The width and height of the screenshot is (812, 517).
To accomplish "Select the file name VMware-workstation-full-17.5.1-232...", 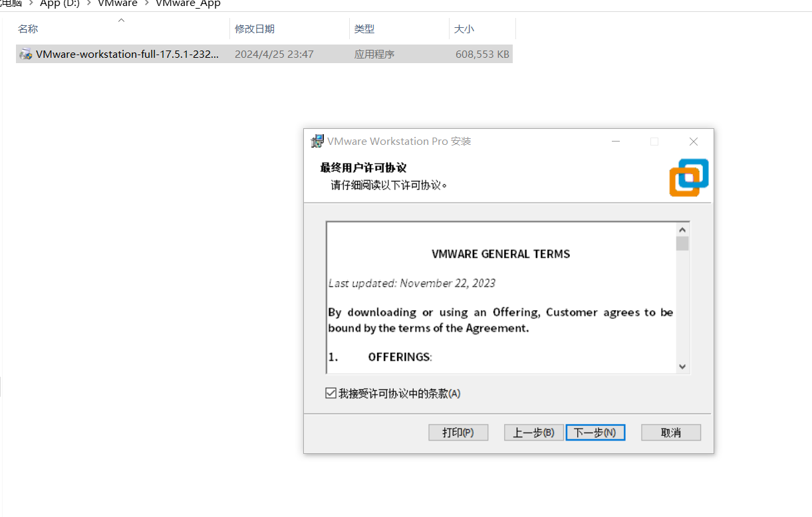I will coord(127,54).
